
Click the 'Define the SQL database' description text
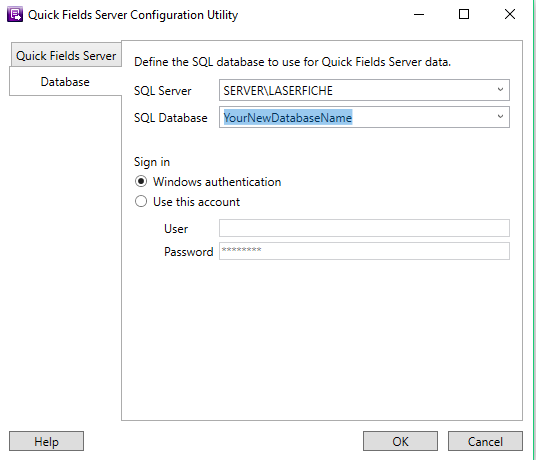click(292, 62)
